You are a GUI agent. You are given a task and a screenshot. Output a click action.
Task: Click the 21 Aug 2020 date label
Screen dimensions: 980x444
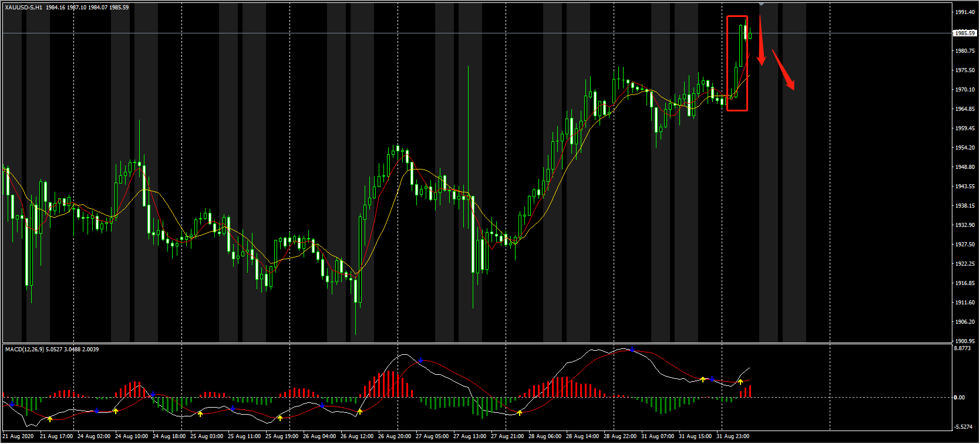(18, 436)
